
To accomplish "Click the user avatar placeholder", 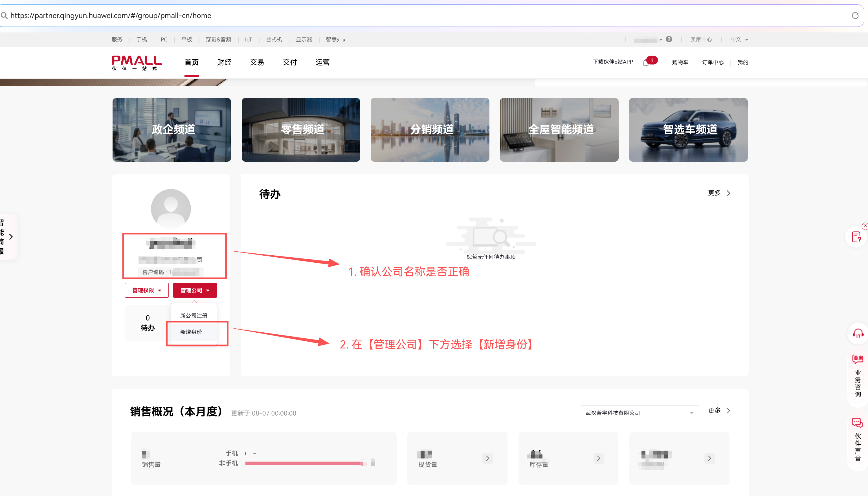I will tap(171, 209).
